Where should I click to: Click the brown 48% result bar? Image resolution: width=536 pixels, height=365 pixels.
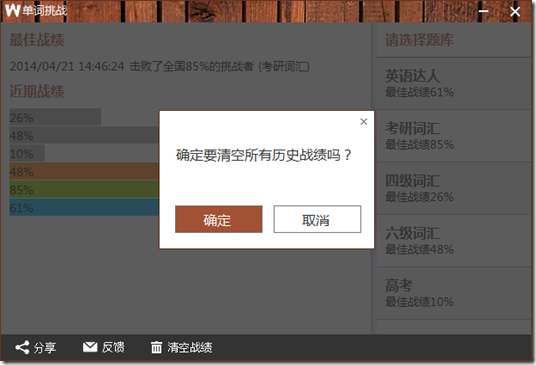[84, 172]
